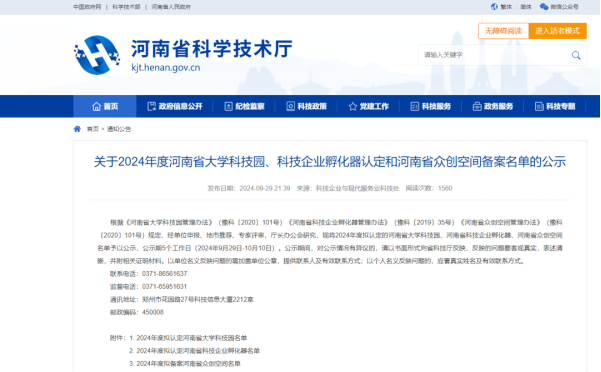This screenshot has width=601, height=372.
Task: Click the kjt.henan.gov.cn site address
Action: 166,68
